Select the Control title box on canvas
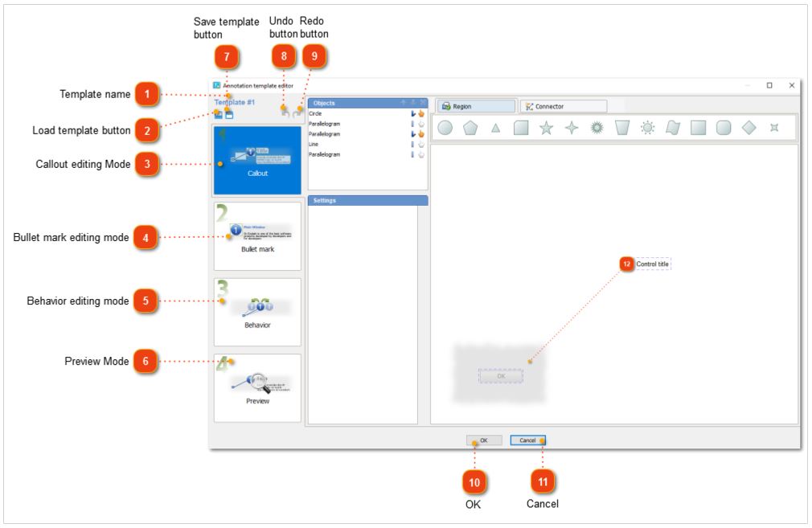The image size is (812, 528). 653,264
